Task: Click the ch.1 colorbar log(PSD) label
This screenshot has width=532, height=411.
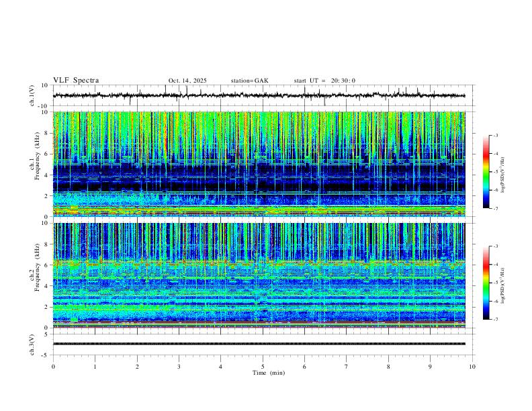Action: [503, 175]
